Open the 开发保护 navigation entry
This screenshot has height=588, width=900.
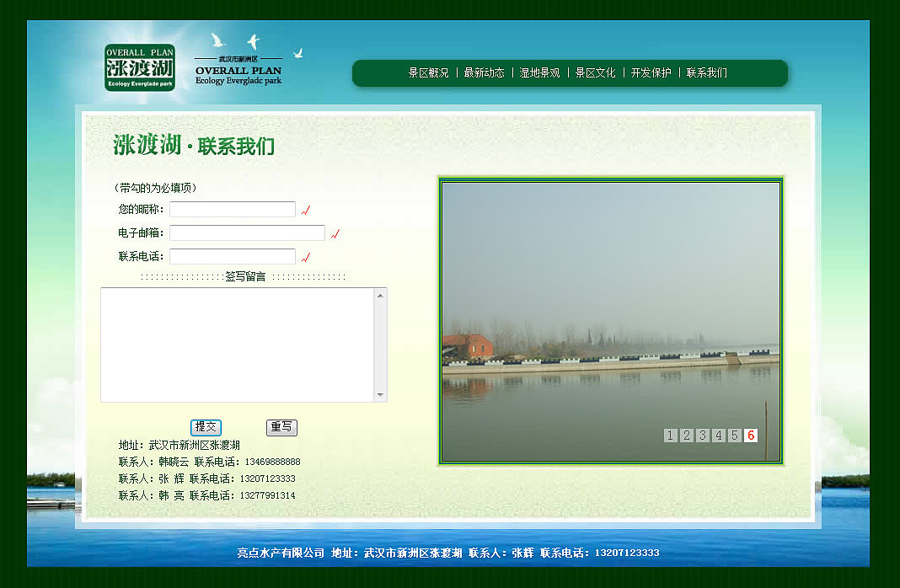(x=649, y=73)
